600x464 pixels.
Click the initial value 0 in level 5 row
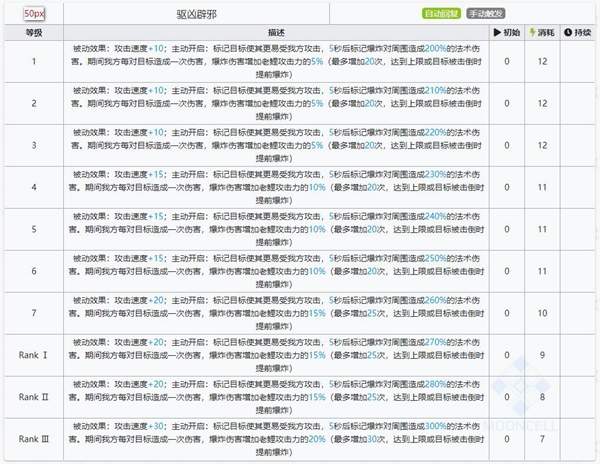pyautogui.click(x=507, y=229)
